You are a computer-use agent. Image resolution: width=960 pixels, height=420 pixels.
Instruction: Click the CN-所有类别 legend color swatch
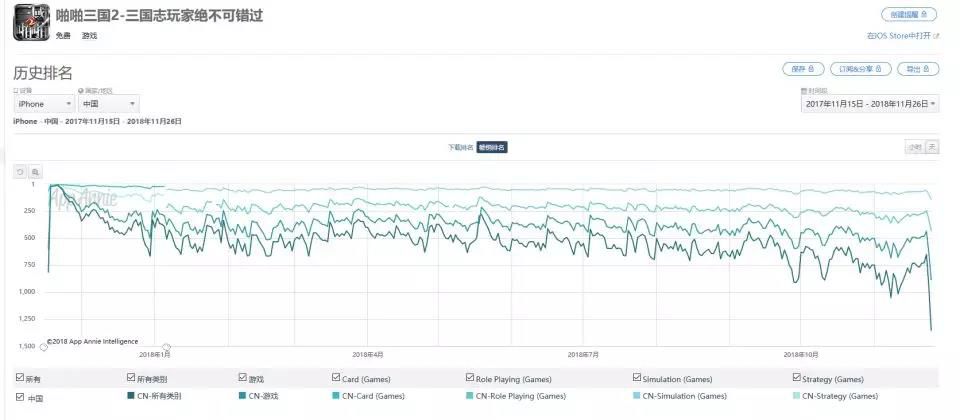(x=130, y=396)
